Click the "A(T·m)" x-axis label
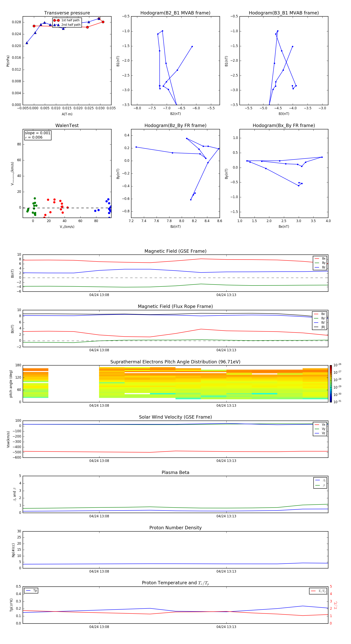The image size is (351, 644). point(67,114)
